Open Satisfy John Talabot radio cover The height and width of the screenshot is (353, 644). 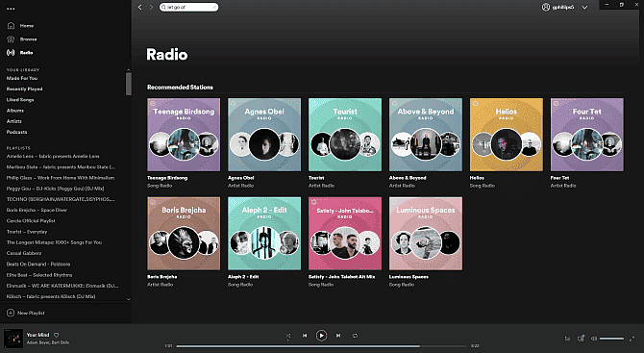click(345, 234)
